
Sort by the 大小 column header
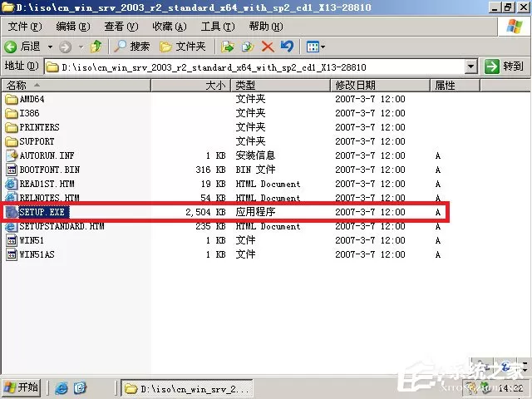191,85
